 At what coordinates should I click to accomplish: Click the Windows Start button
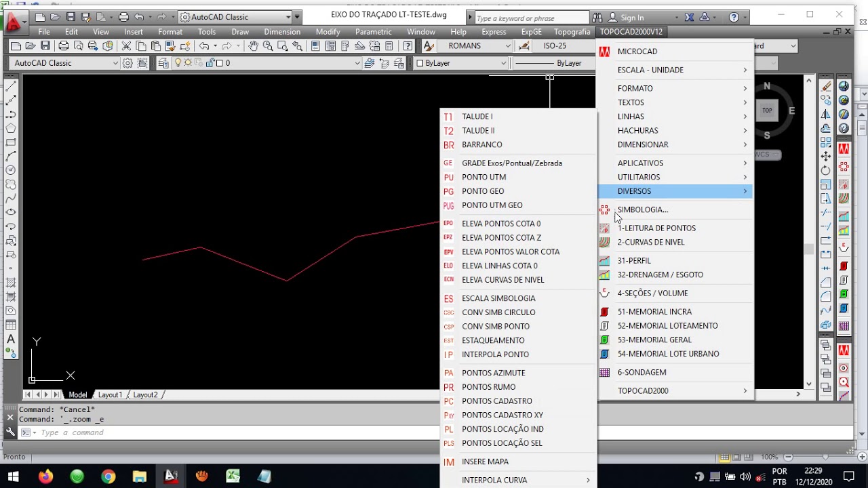[14, 476]
